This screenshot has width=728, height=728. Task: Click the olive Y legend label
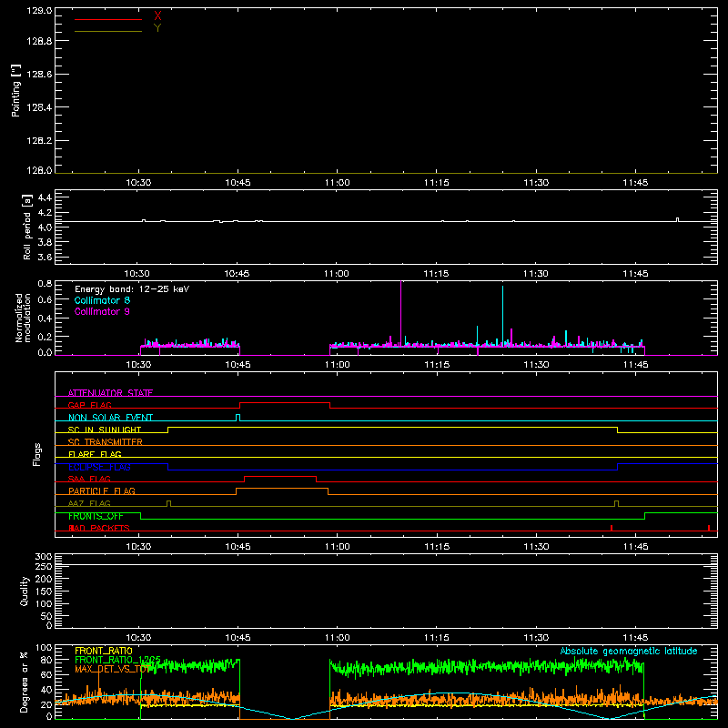157,28
